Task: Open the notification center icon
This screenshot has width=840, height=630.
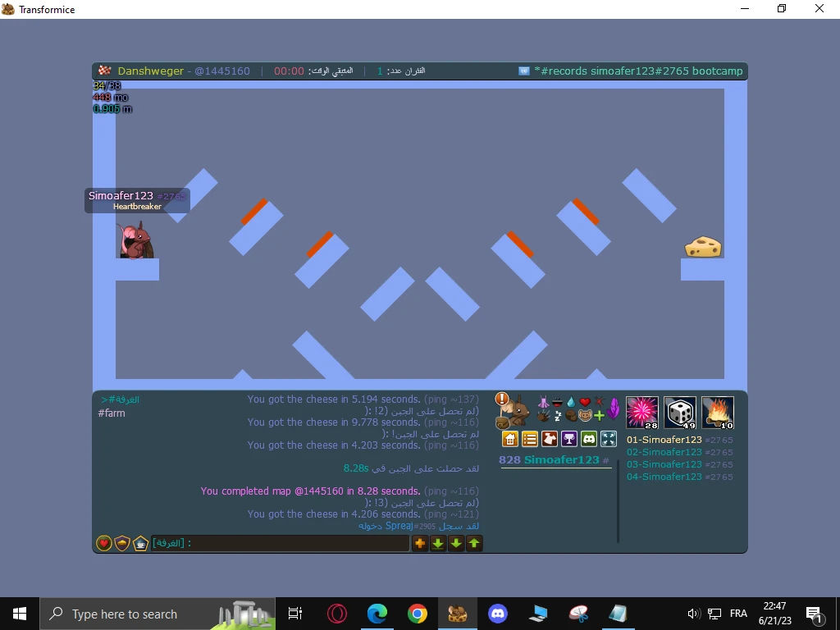Action: tap(814, 614)
